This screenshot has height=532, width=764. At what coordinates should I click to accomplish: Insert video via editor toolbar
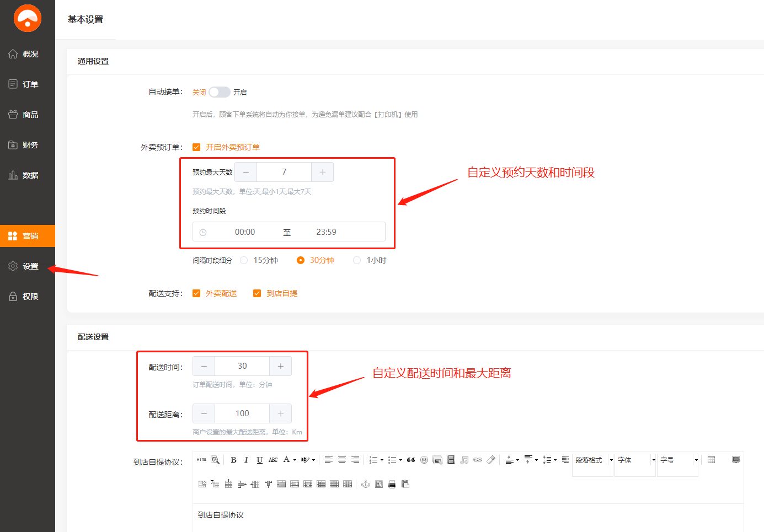click(451, 460)
